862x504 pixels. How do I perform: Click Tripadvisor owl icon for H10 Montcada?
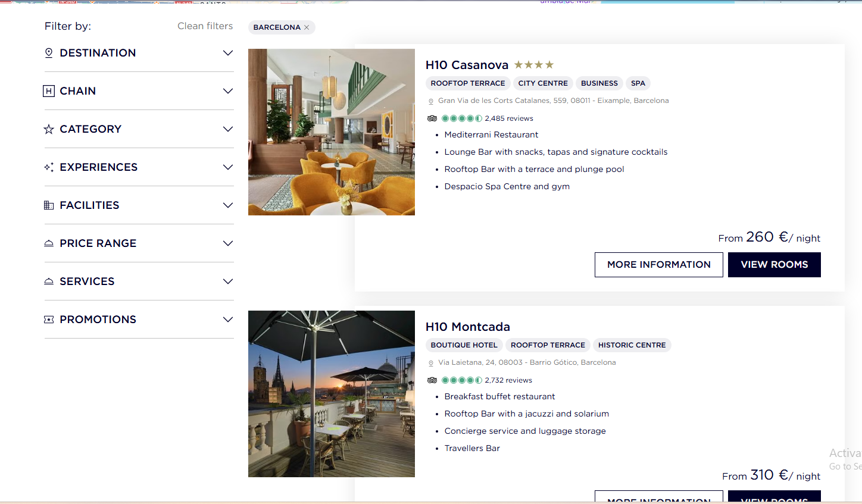coord(432,380)
